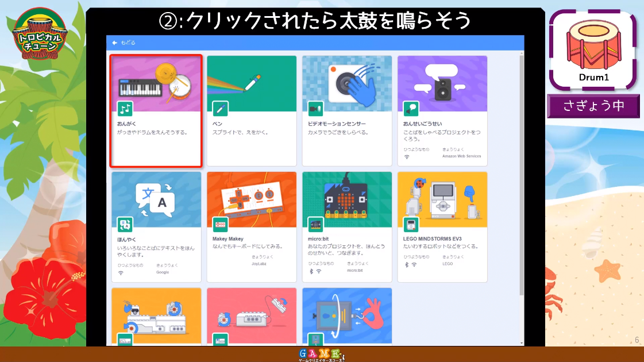Click the back arrow icon beside もどる
This screenshot has width=644, height=362.
tap(114, 43)
